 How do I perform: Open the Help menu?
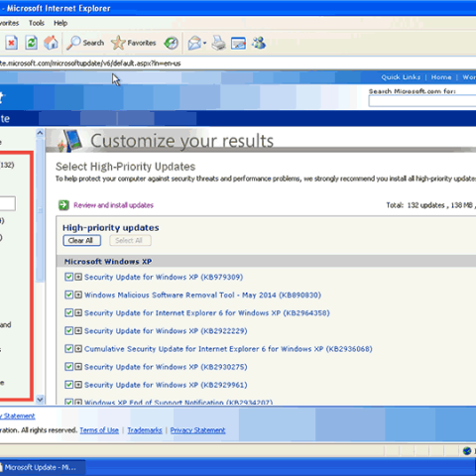tap(60, 23)
